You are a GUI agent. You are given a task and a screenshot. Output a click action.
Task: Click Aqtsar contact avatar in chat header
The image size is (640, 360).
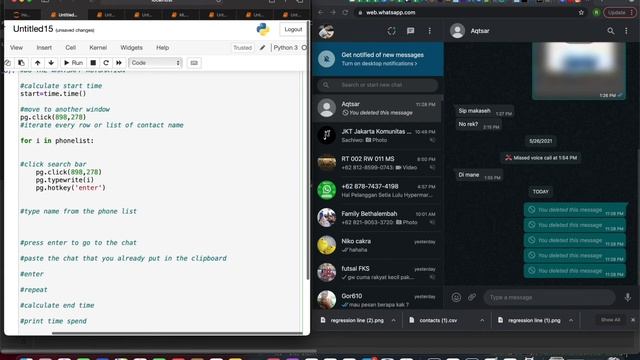point(457,31)
